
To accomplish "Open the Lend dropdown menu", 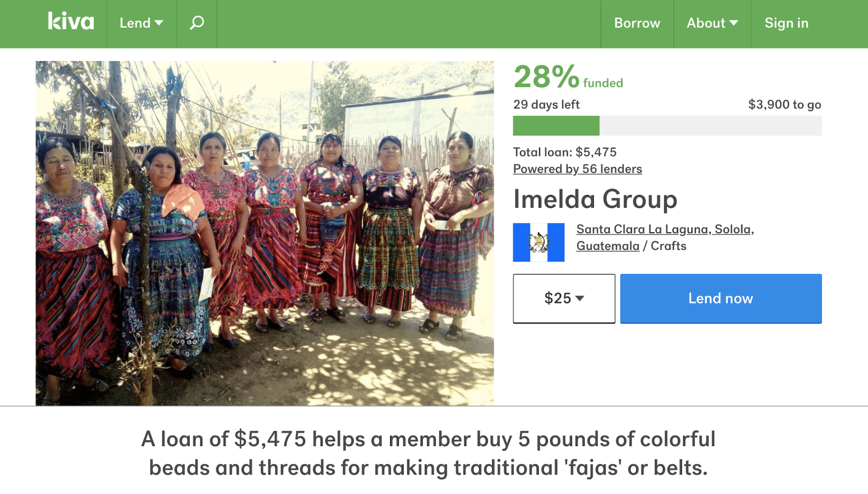I will (x=140, y=22).
